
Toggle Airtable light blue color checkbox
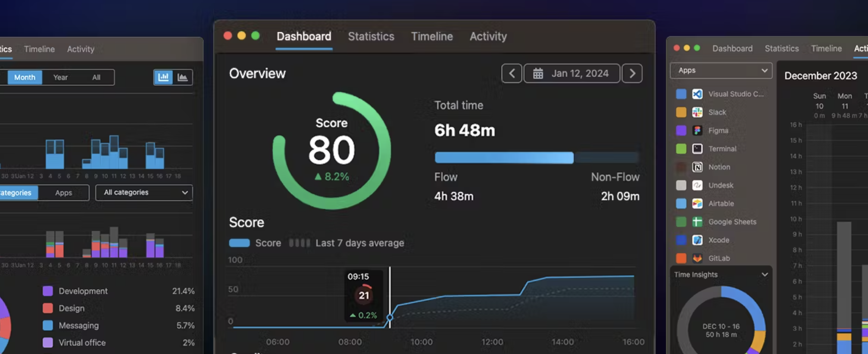click(x=681, y=203)
